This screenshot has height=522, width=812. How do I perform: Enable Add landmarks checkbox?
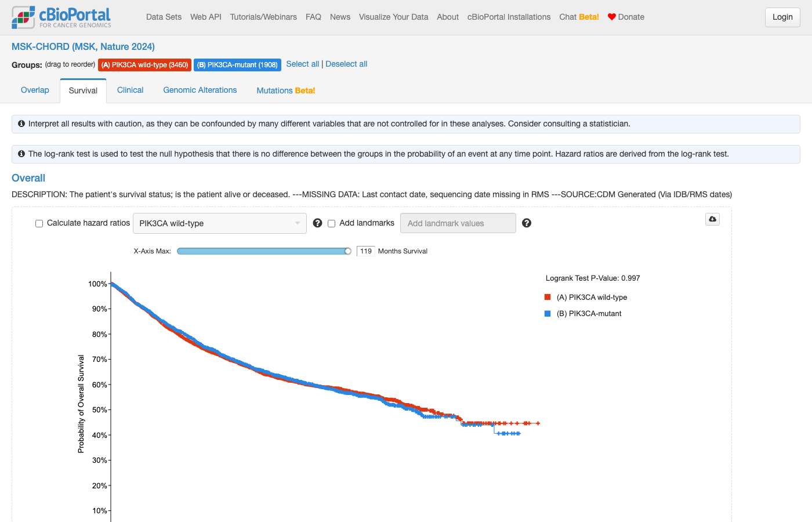(x=332, y=223)
